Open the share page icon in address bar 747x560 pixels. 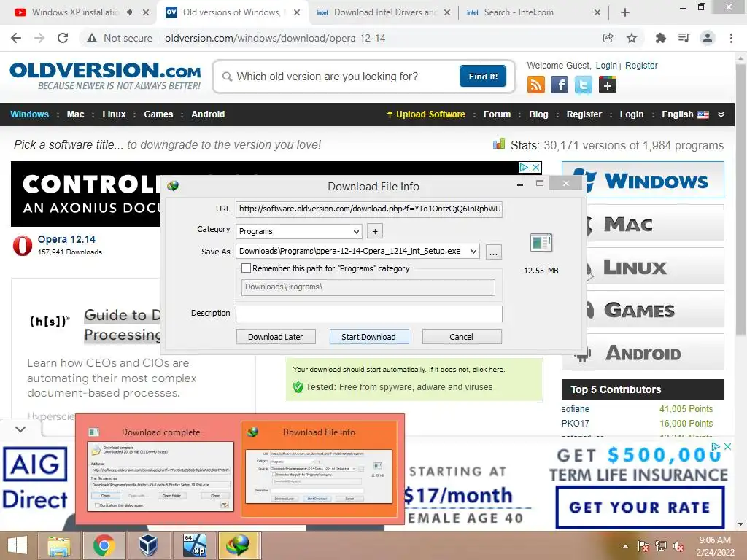click(x=608, y=38)
